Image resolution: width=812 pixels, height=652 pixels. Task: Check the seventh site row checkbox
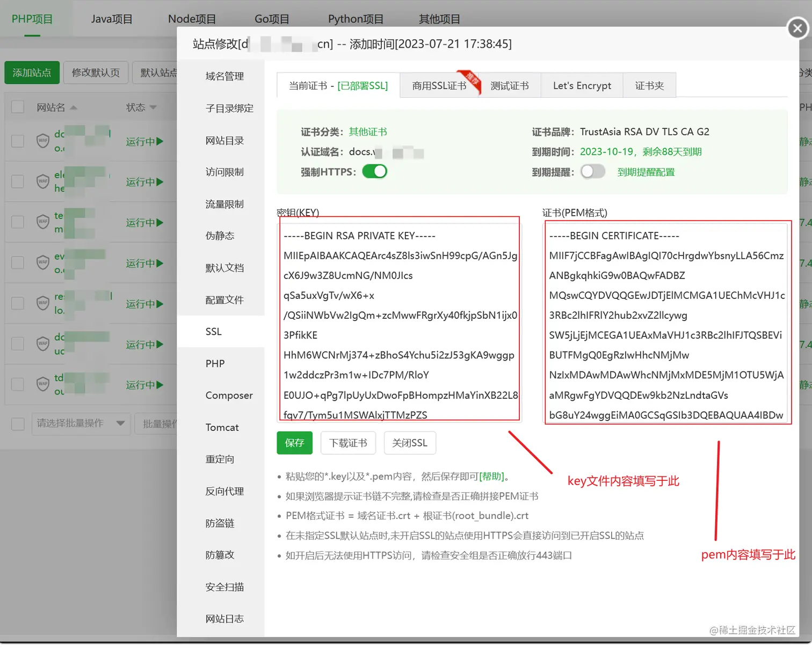pos(18,384)
